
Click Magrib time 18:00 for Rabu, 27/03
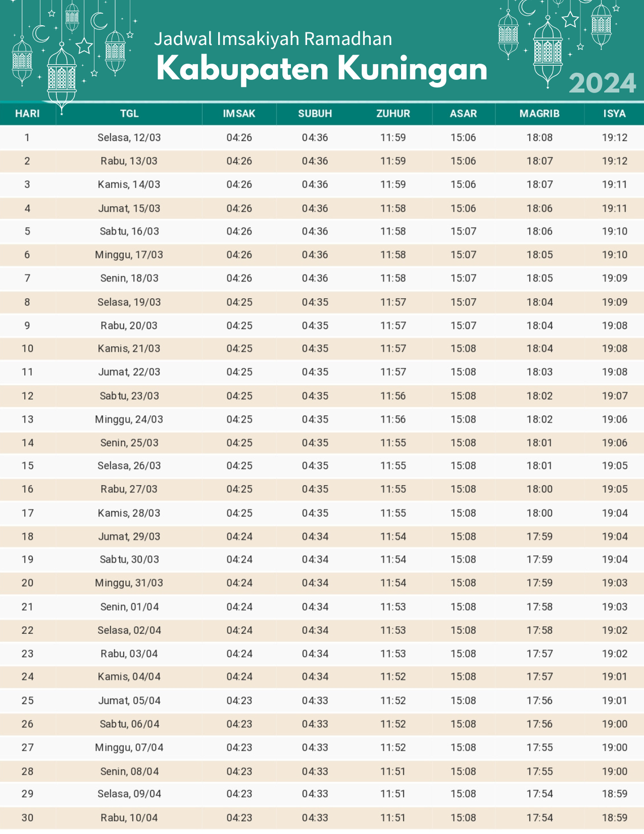[539, 489]
